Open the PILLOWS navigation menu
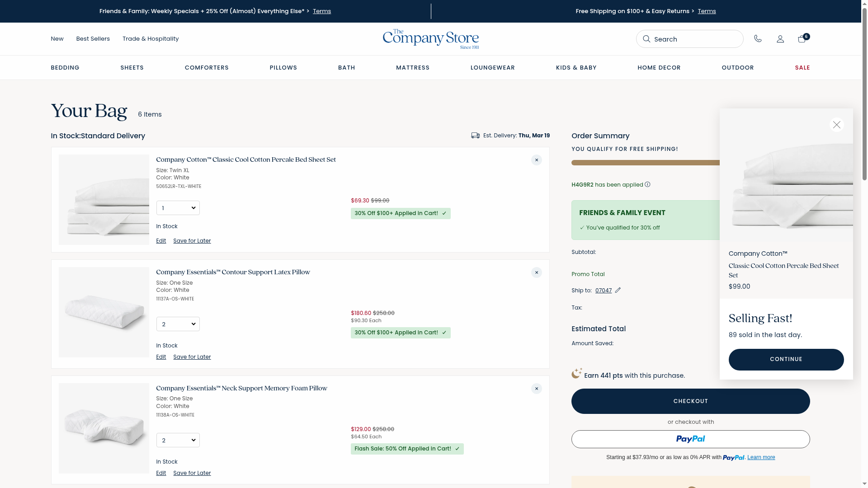 tap(283, 68)
